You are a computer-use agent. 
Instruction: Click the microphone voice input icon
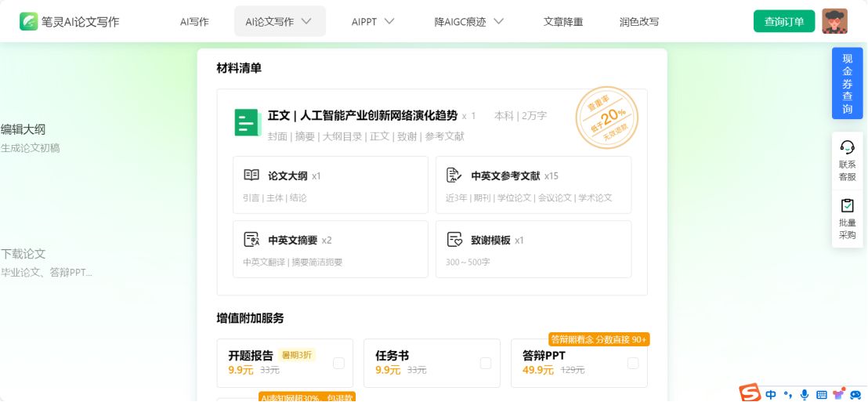(x=805, y=395)
